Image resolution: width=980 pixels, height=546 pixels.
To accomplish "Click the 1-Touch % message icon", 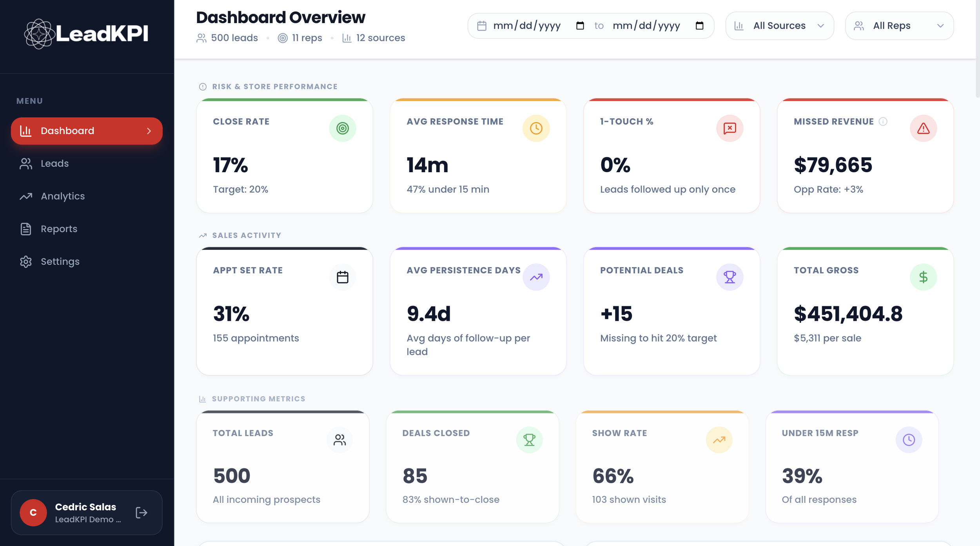I will [x=730, y=128].
